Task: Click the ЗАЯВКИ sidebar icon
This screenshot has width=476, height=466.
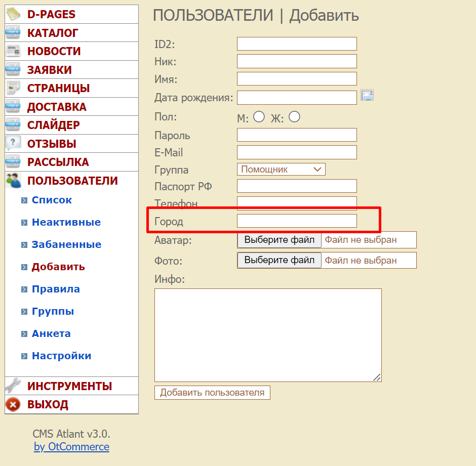Action: (13, 69)
